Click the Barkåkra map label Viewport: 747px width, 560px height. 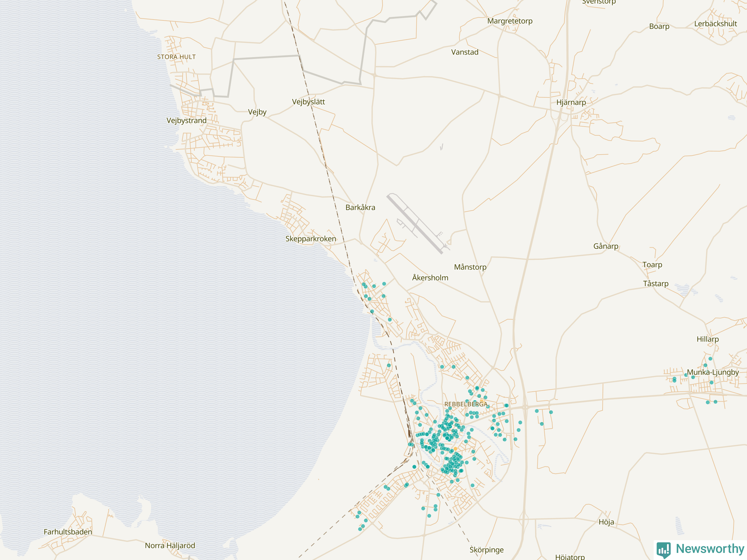(360, 207)
